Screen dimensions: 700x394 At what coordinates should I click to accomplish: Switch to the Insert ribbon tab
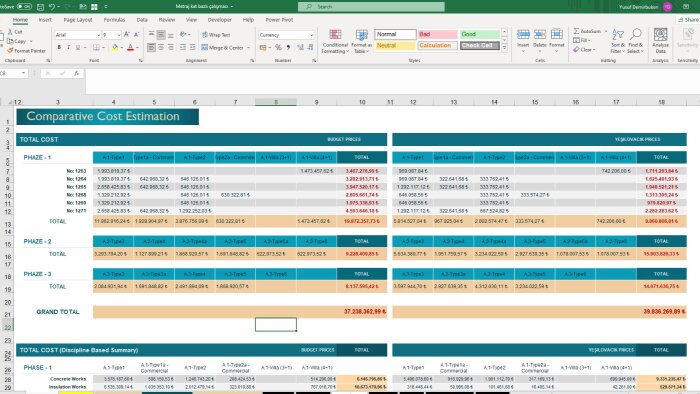tap(45, 20)
